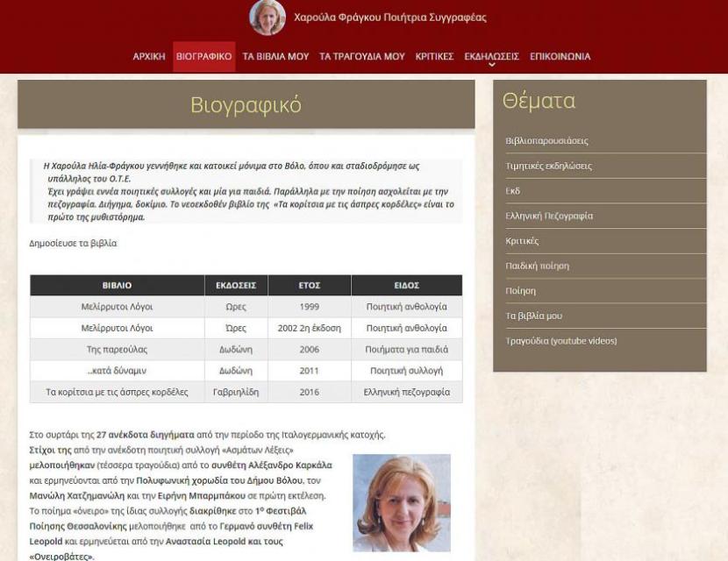The image size is (728, 561).
Task: Open Τα βιβλία μου sidebar link
Action: click(534, 316)
